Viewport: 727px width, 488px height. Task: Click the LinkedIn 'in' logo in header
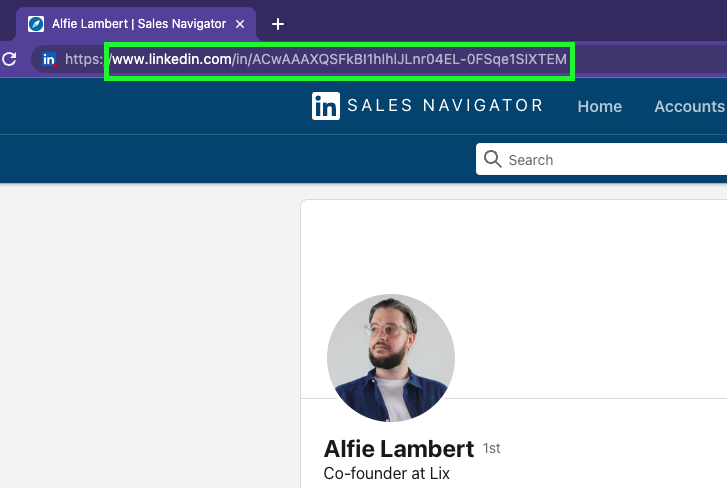click(325, 106)
